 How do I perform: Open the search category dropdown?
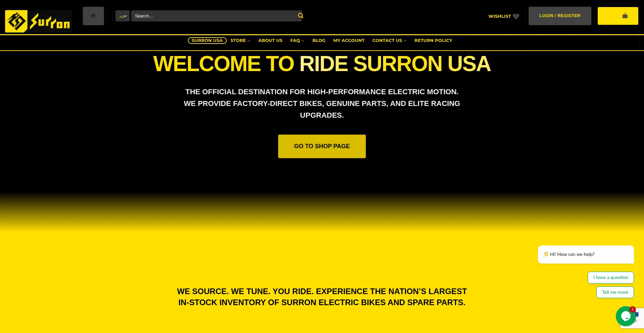pos(122,16)
